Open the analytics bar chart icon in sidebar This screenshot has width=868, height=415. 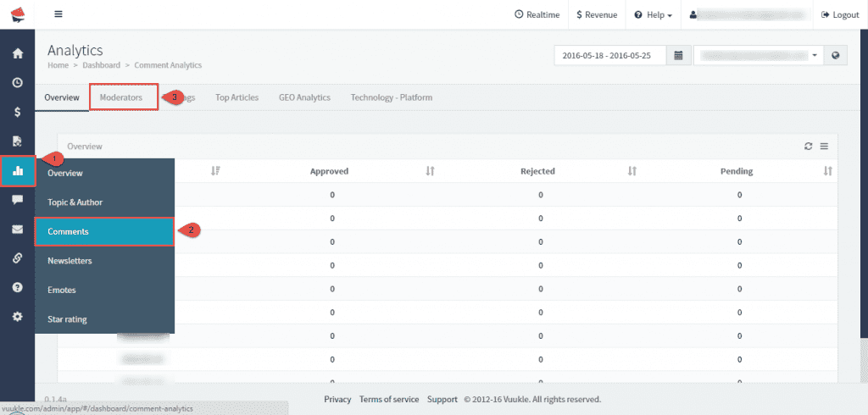tap(17, 171)
